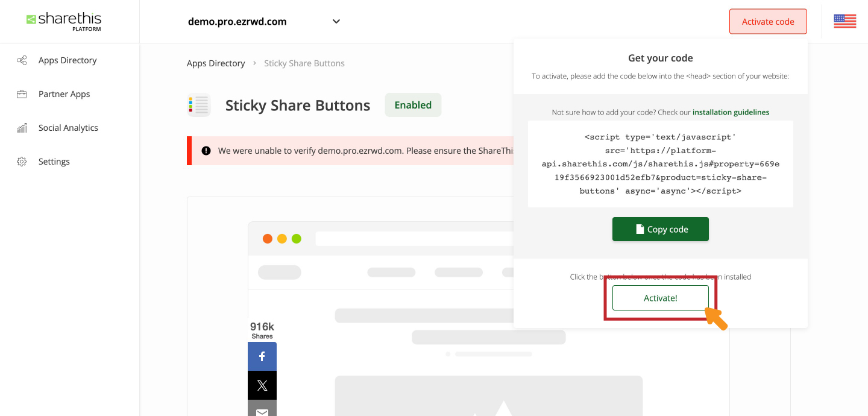This screenshot has height=416, width=868.
Task: Click the Settings gear icon
Action: pos(22,162)
